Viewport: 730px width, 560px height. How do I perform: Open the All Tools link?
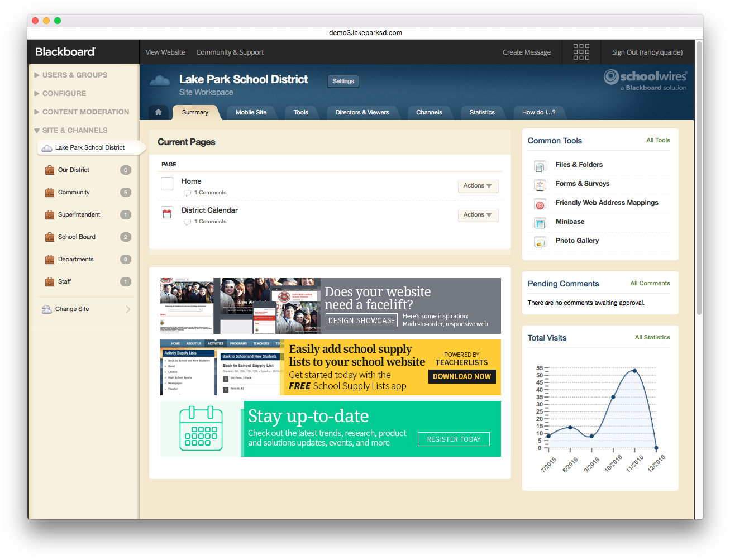(x=658, y=140)
